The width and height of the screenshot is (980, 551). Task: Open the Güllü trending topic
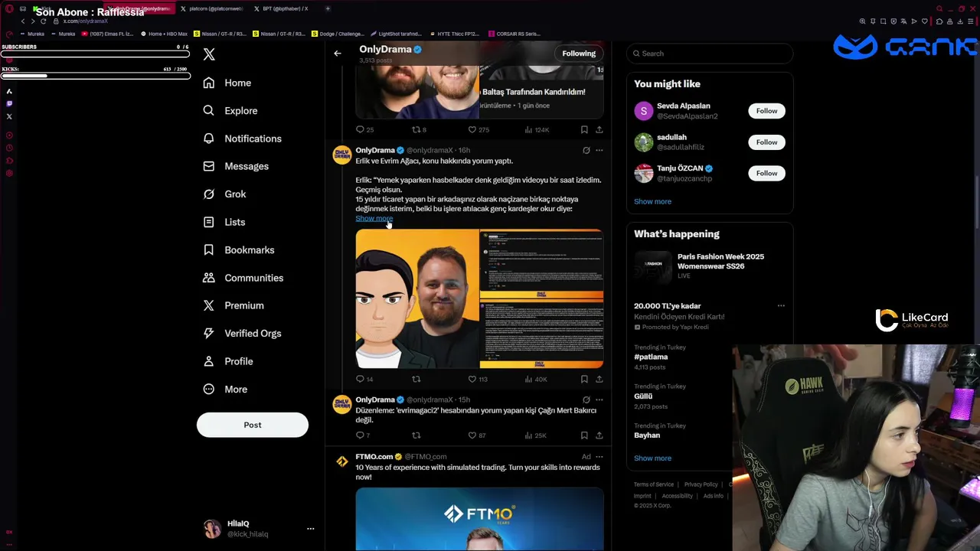(643, 396)
